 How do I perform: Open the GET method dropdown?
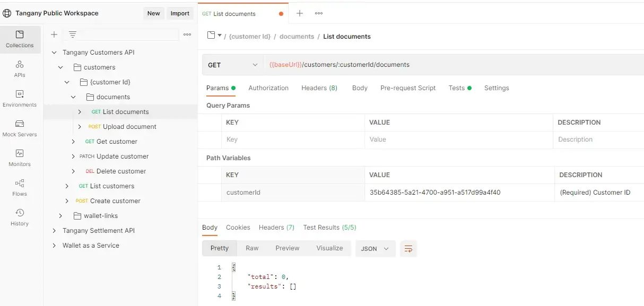click(232, 65)
